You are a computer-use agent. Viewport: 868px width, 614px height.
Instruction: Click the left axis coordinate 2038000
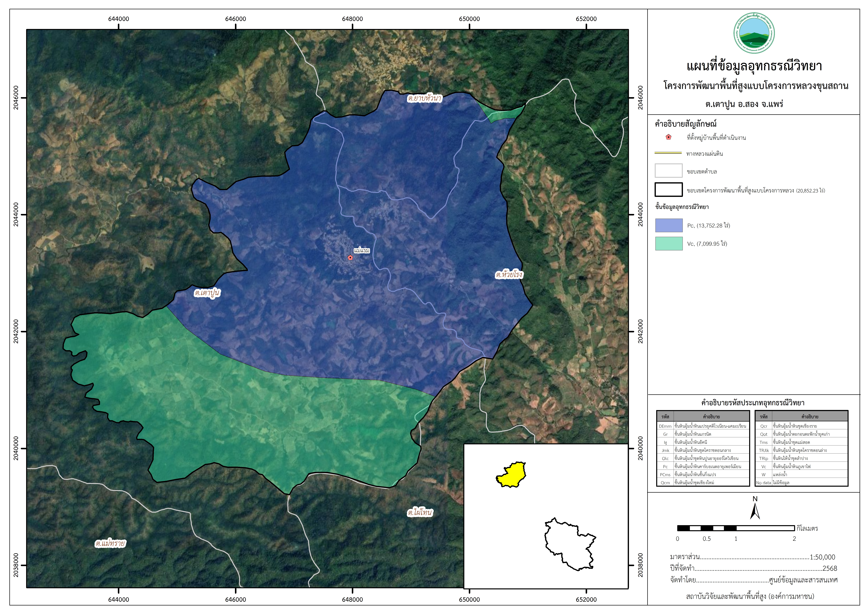[16, 565]
